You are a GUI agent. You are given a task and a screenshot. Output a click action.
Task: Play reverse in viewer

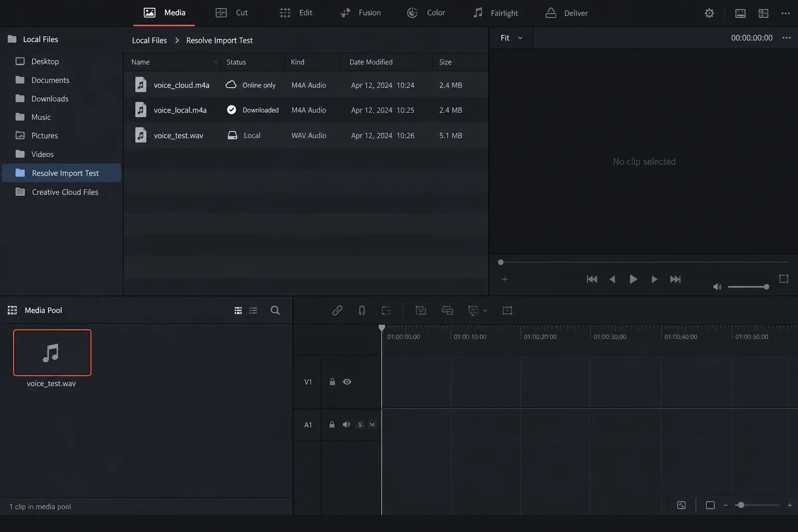point(612,279)
